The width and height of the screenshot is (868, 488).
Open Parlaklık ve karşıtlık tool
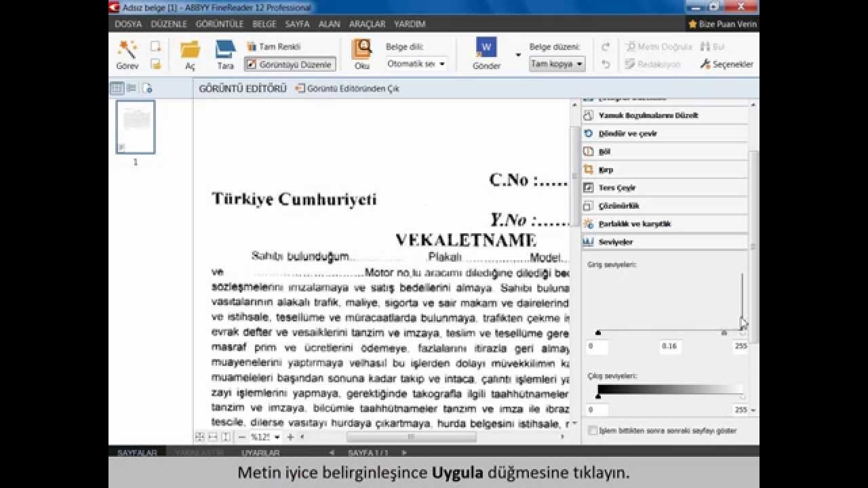tap(665, 224)
